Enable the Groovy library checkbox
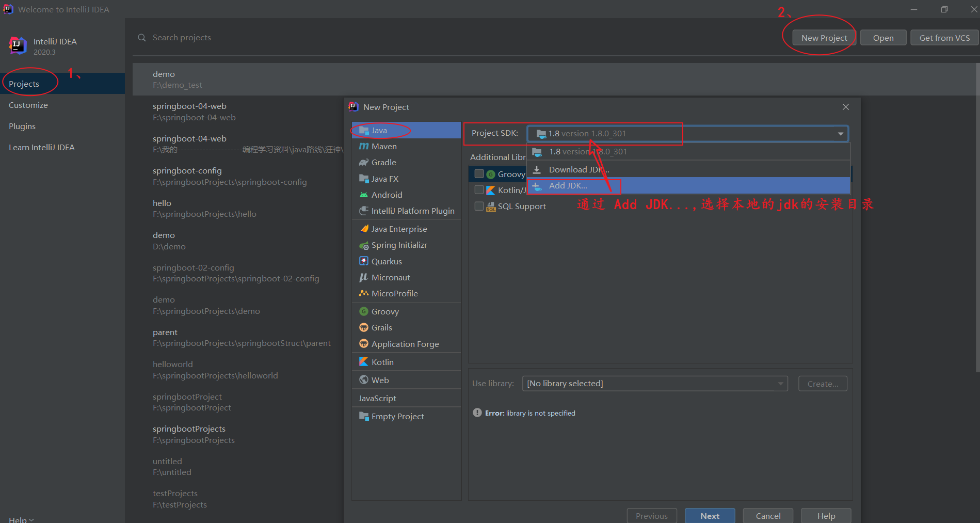Screen dimensions: 980x523 (479, 174)
